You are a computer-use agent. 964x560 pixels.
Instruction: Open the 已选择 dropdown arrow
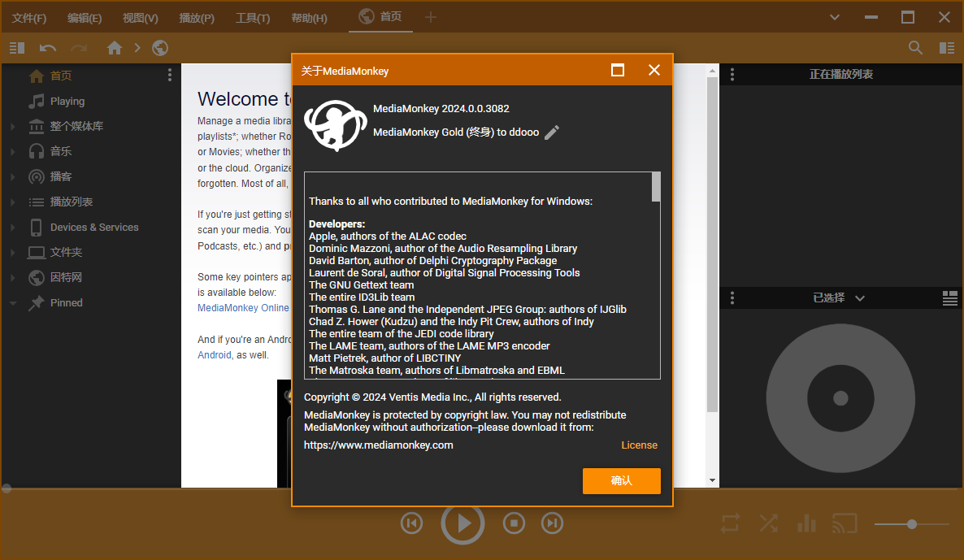(x=860, y=298)
